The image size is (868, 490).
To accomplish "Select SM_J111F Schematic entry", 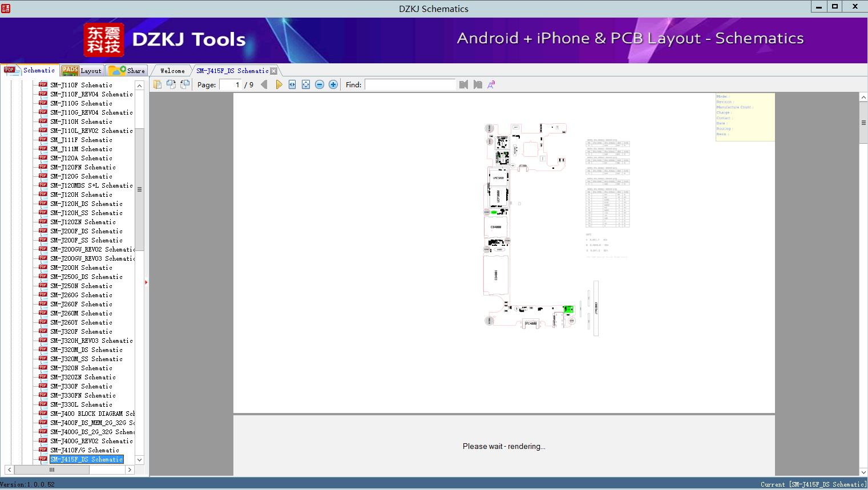I will (81, 140).
